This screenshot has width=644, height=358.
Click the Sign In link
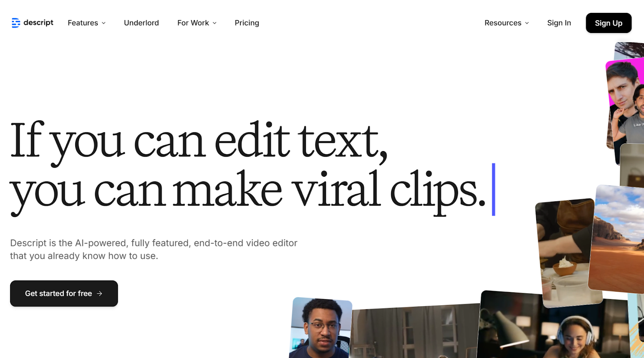559,23
